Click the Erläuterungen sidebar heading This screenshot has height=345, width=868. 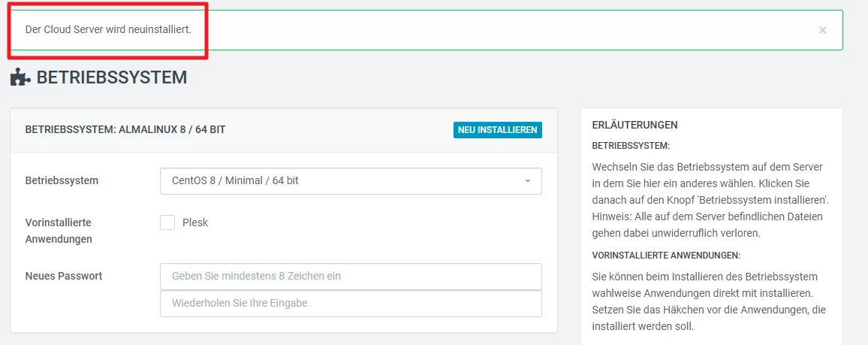[635, 125]
